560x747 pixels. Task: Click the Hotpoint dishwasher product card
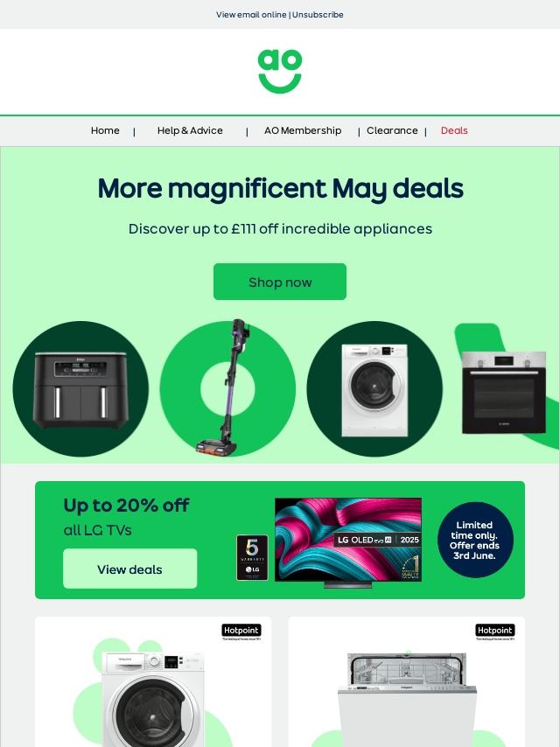click(407, 681)
